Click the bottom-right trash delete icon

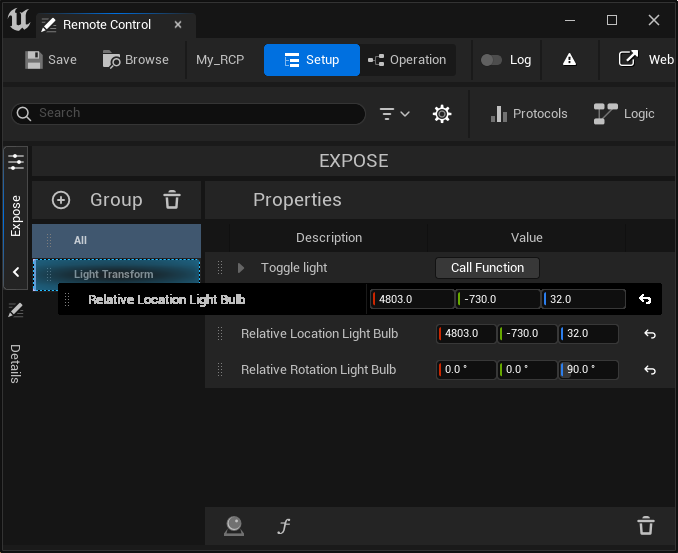tap(646, 526)
